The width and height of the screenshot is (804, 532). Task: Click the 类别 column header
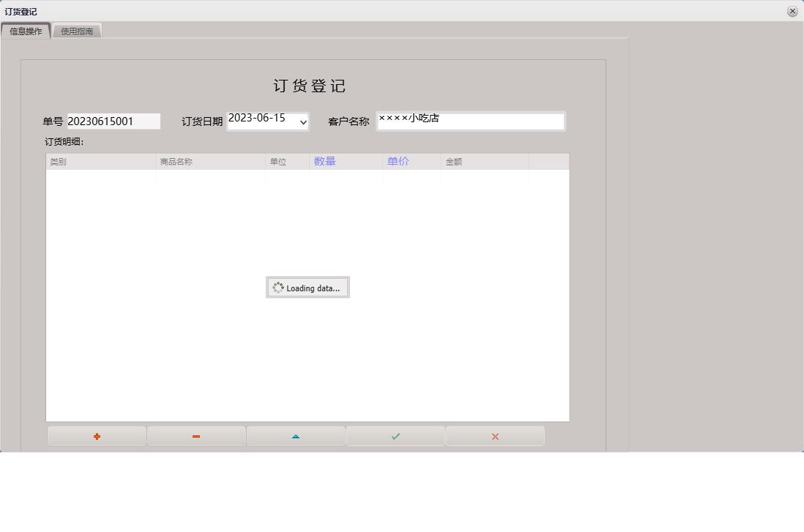(x=100, y=162)
